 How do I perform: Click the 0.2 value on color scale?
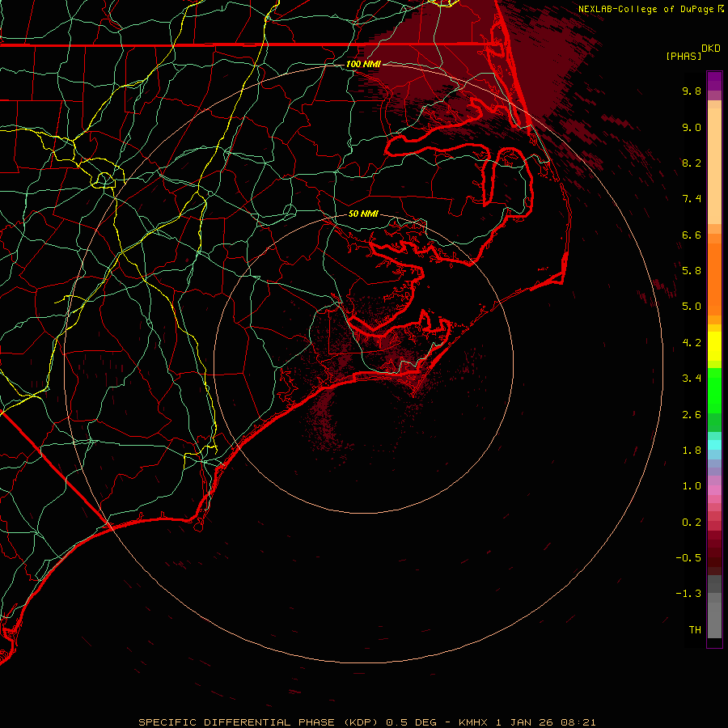coord(692,523)
